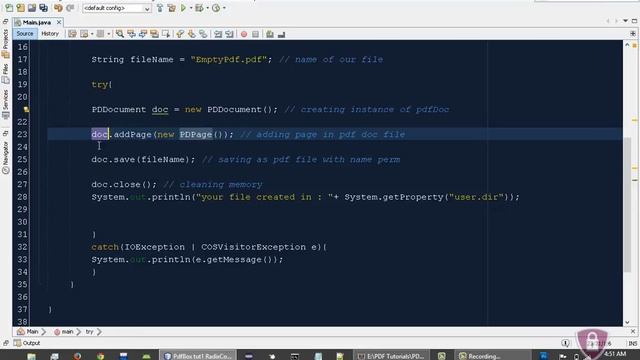Click the 'EmptyPdf.pdf' string on line 17
Viewport: 640px width, 360px height.
pyautogui.click(x=228, y=60)
